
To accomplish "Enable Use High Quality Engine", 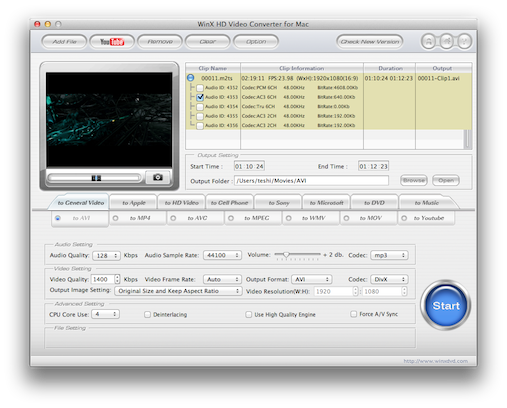I will click(249, 314).
